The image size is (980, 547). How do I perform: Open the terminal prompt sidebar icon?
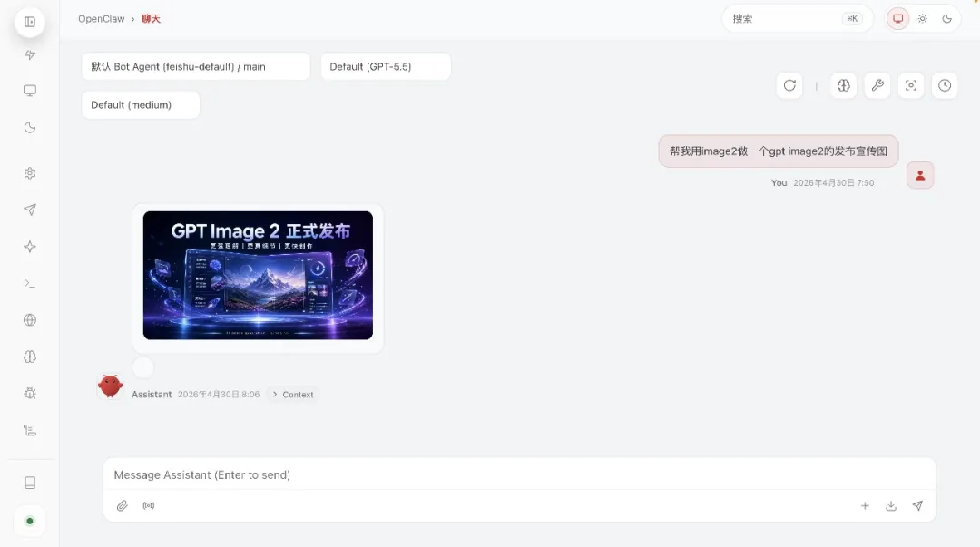(29, 283)
